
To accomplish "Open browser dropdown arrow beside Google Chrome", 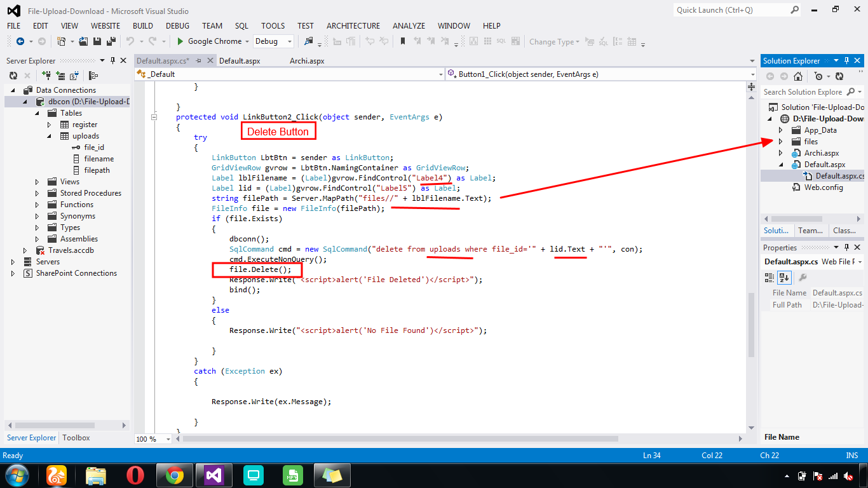I will 247,41.
